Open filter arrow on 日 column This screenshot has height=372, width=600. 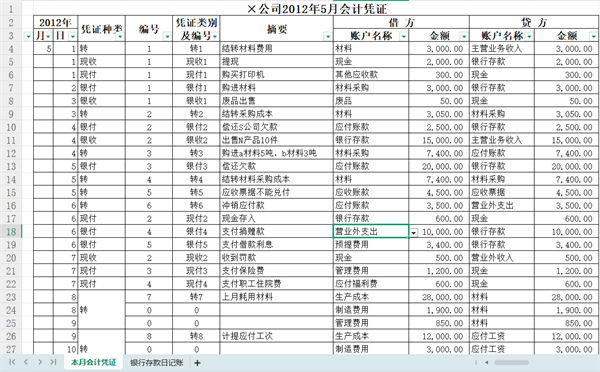[x=73, y=36]
